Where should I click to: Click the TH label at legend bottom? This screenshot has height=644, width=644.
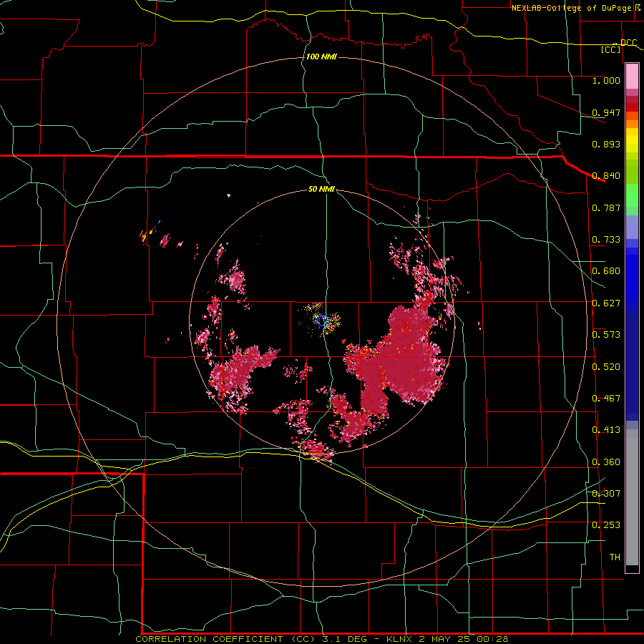click(x=615, y=557)
